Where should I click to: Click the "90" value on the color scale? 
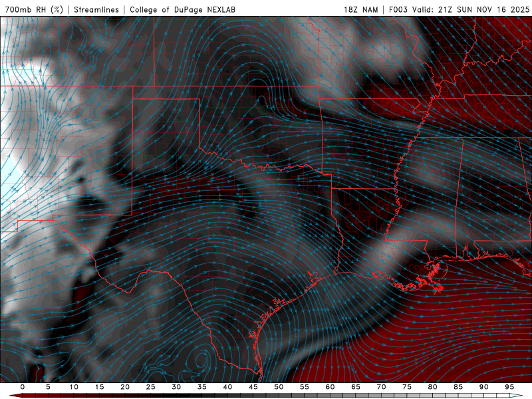pos(484,387)
